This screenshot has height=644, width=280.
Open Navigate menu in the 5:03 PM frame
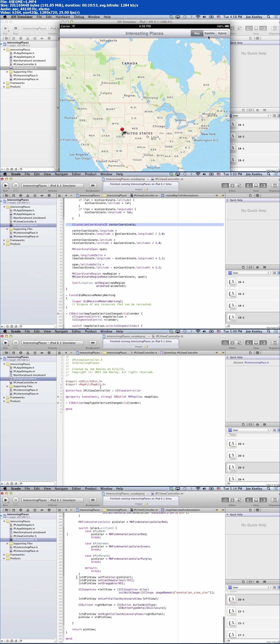61,174
